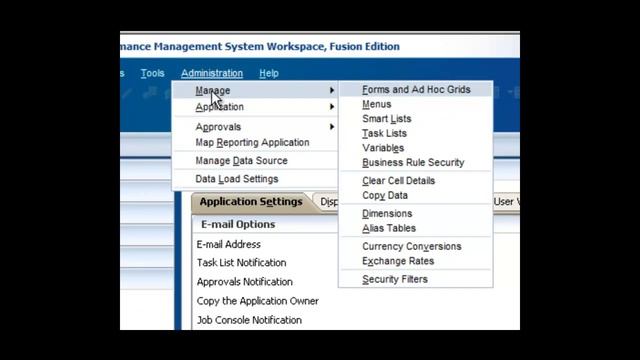Select Clear Cell Details
The image size is (640, 360).
click(x=398, y=181)
